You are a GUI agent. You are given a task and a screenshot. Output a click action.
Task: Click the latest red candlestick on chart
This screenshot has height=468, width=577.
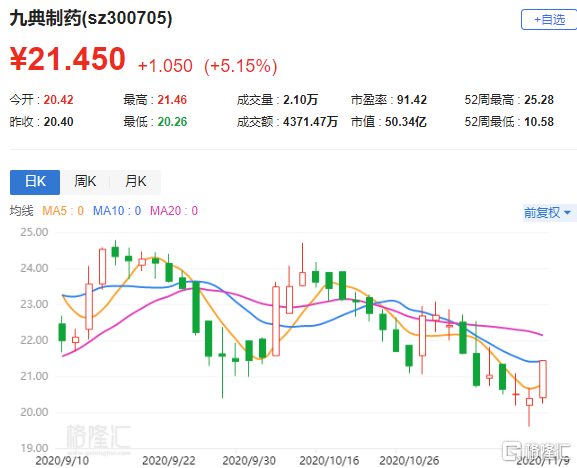(543, 379)
